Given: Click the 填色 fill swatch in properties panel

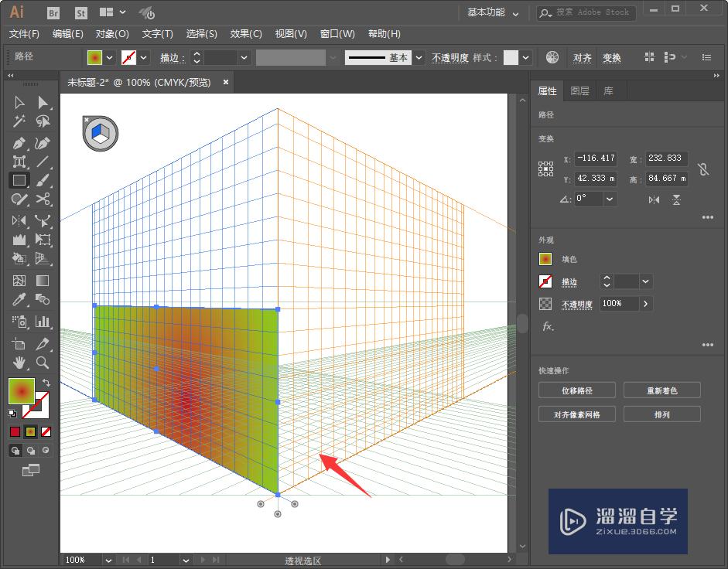Looking at the screenshot, I should pyautogui.click(x=546, y=260).
